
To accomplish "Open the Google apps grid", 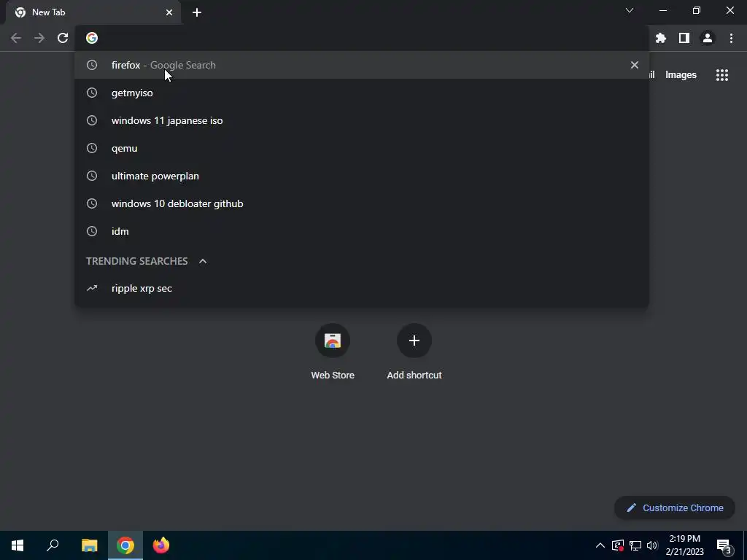I will coord(722,75).
